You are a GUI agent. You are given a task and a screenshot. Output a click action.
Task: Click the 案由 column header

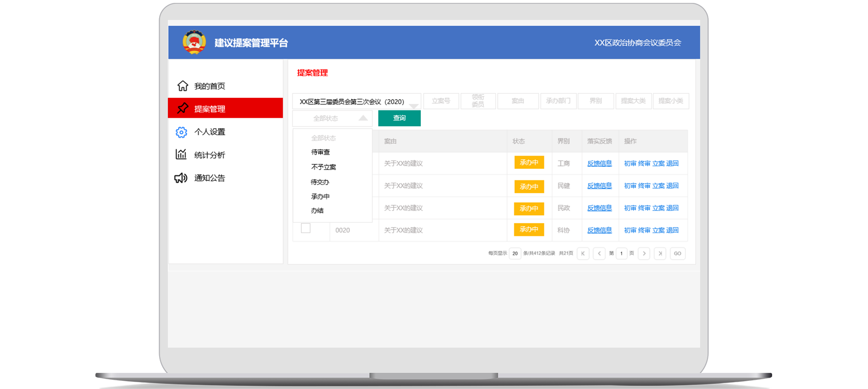click(x=390, y=141)
